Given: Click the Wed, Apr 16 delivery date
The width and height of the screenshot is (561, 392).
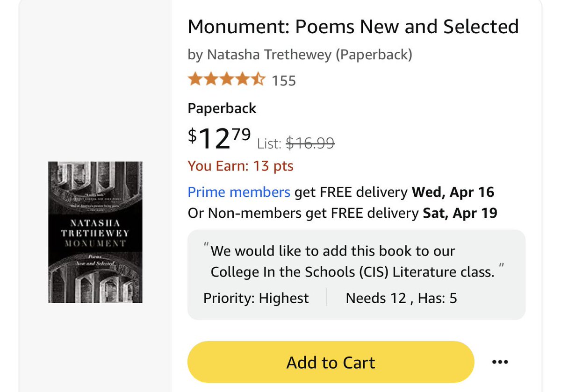Looking at the screenshot, I should [x=453, y=192].
